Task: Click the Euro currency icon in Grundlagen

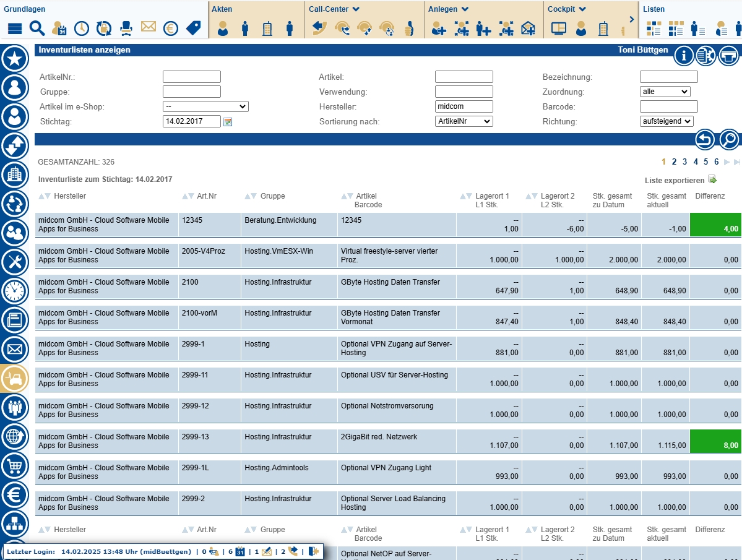Action: 170,28
